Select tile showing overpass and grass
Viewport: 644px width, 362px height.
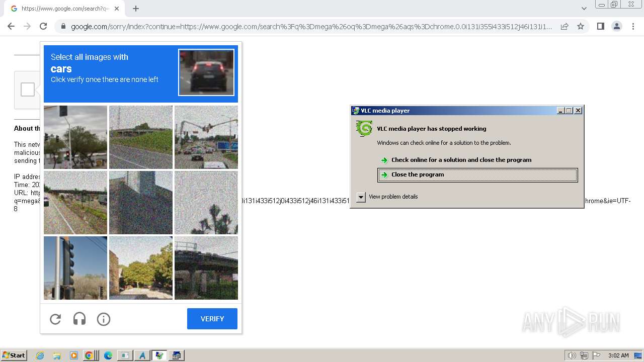[x=141, y=137]
